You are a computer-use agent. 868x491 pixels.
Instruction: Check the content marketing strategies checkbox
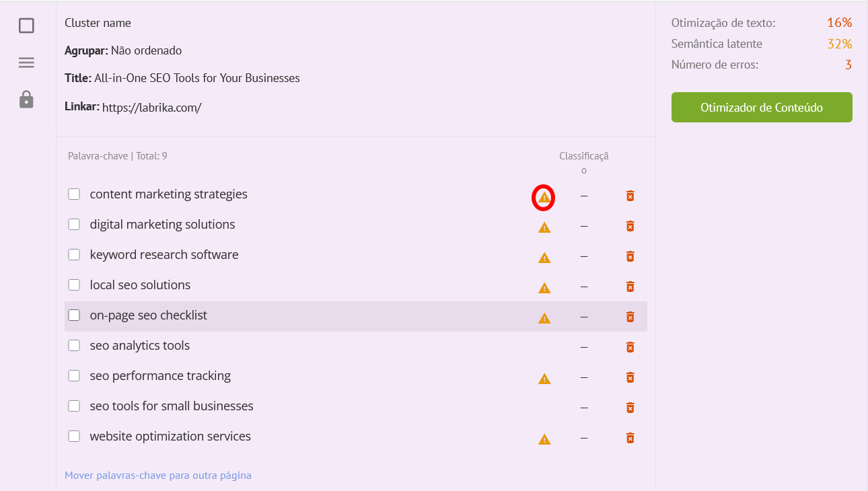pyautogui.click(x=74, y=194)
